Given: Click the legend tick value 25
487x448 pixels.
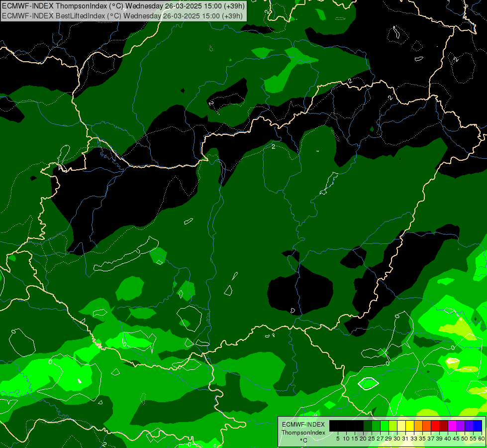Looking at the screenshot, I should tap(372, 439).
